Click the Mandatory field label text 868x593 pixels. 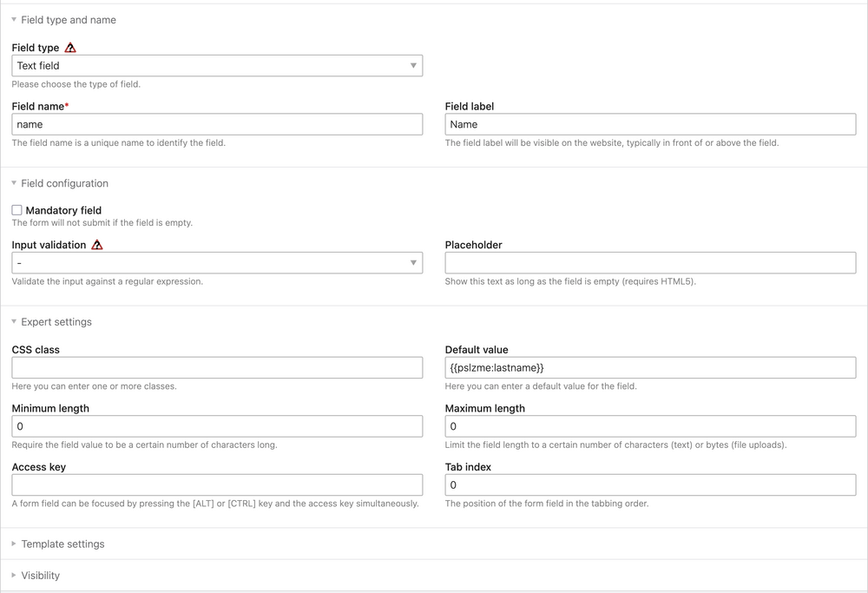[x=63, y=210]
